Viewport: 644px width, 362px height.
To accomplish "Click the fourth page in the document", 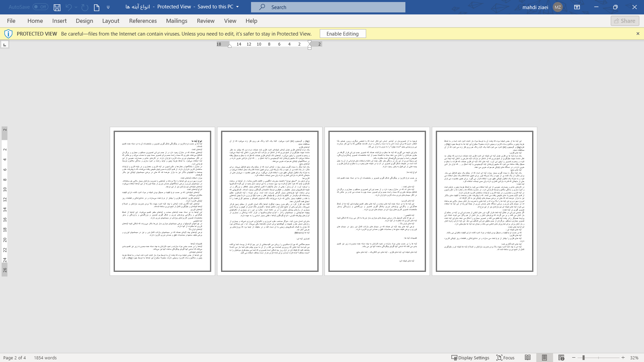I will 485,201.
